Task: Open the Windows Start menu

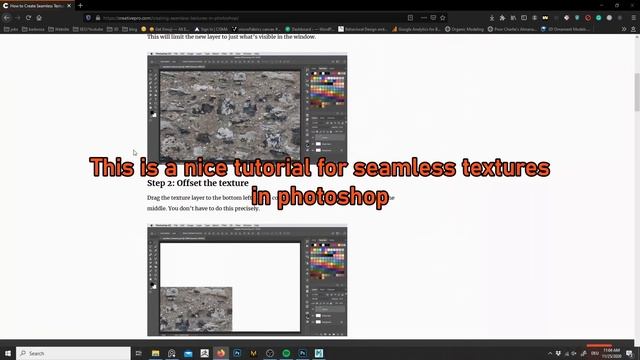Action: 7,353
